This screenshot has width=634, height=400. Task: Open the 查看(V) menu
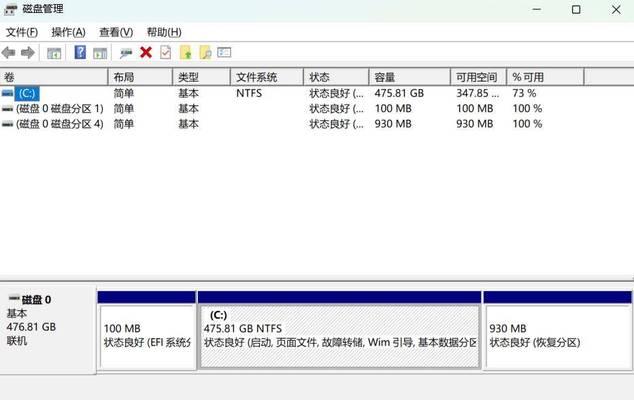coord(116,32)
